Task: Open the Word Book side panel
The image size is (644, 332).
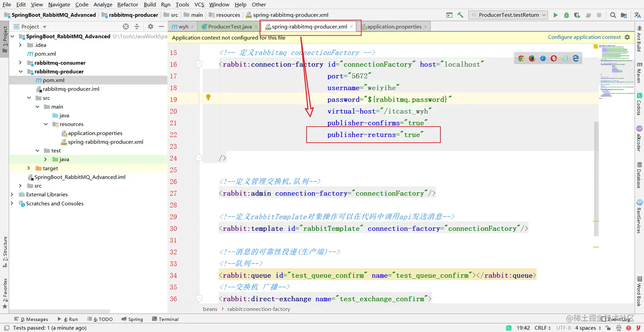Action: [639, 291]
